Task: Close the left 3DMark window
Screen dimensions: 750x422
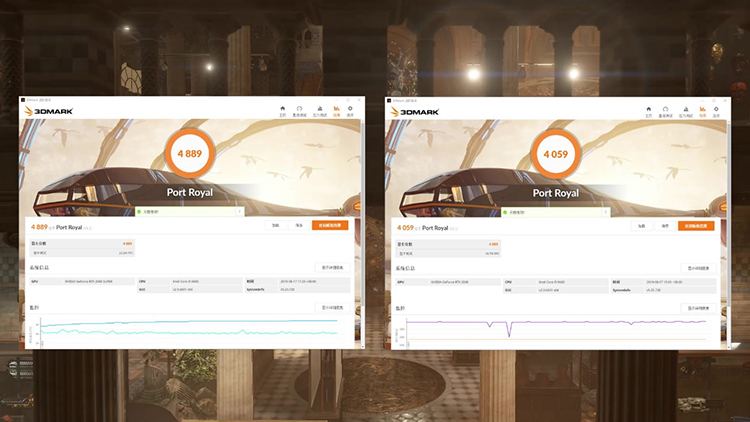Action: pos(359,100)
